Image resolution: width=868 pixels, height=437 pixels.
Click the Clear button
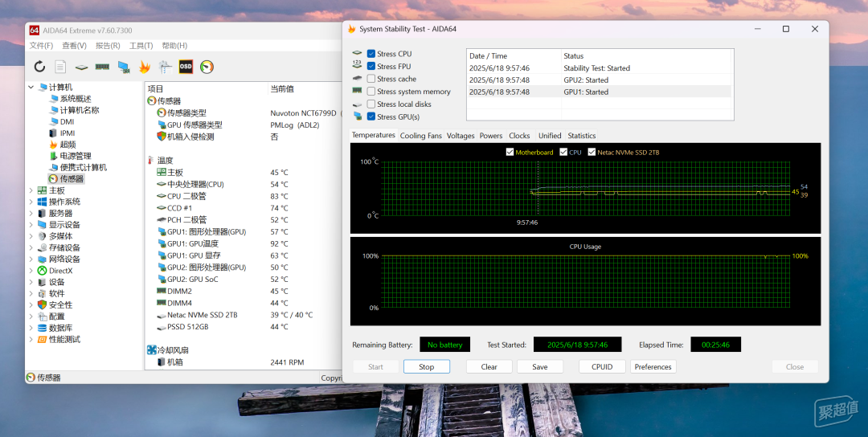[x=489, y=367]
